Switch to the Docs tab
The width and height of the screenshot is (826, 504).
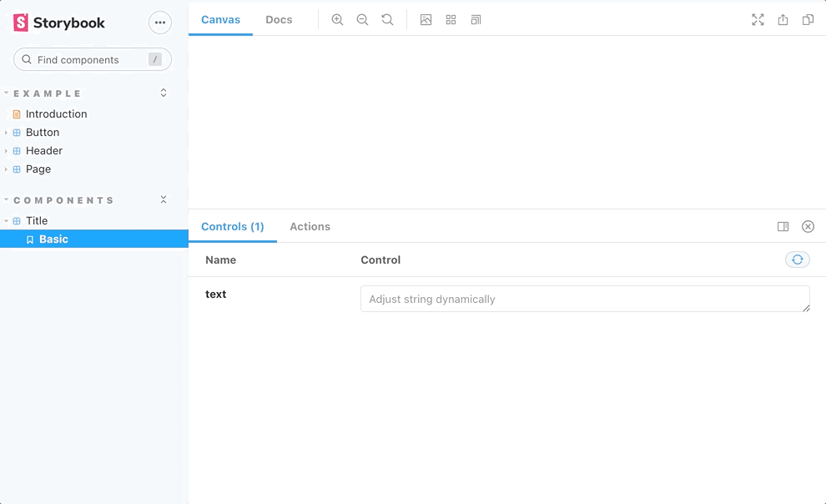279,19
